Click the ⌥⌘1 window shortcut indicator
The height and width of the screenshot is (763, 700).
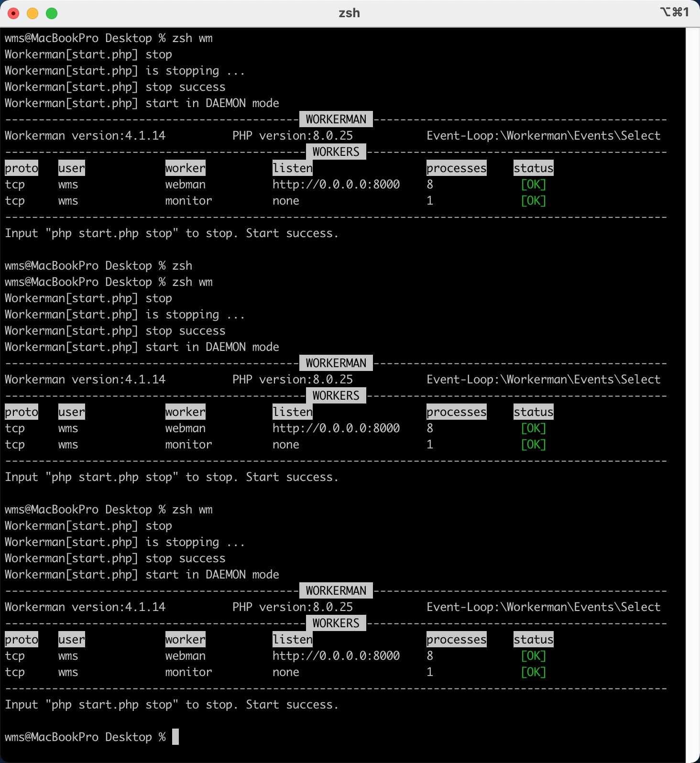[x=675, y=12]
